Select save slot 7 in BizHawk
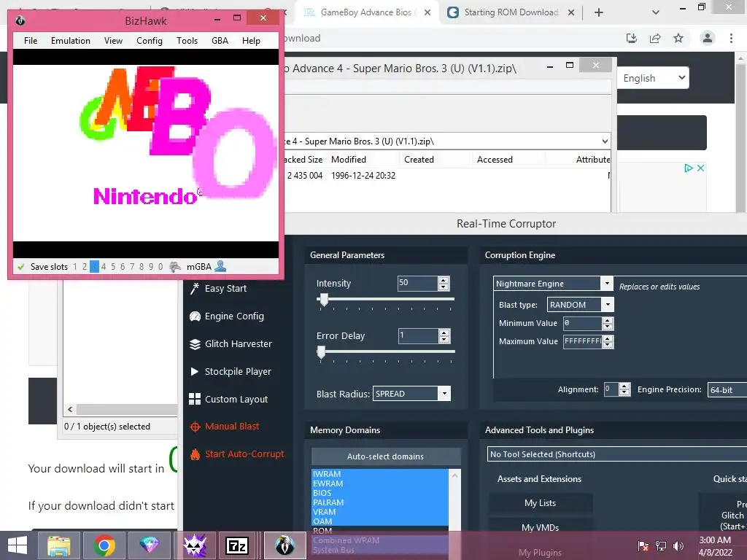The width and height of the screenshot is (747, 560). (x=132, y=267)
